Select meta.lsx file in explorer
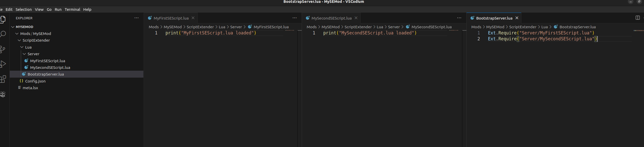The height and width of the screenshot is (147, 644). [30, 88]
